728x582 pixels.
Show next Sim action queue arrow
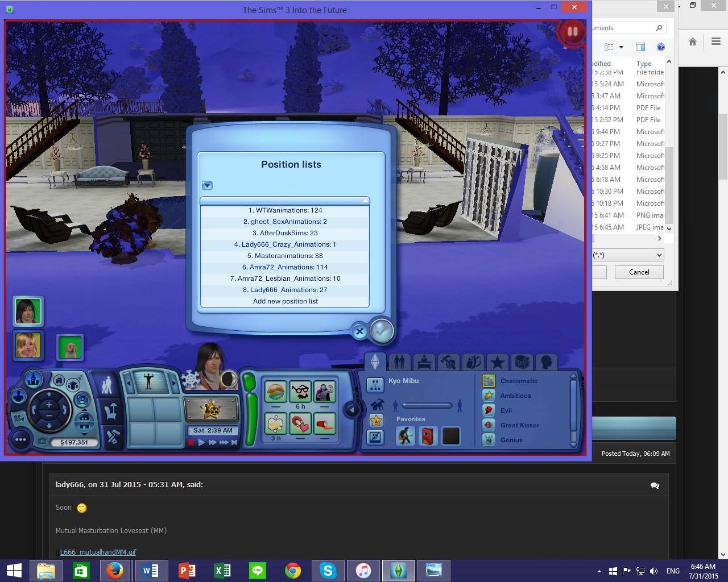pos(173,384)
